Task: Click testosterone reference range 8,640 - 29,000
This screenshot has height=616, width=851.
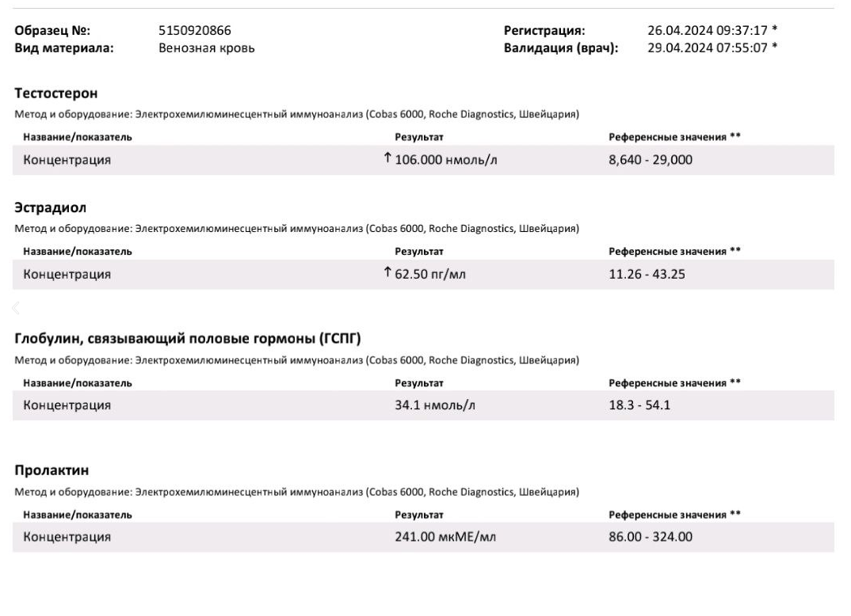Action: tap(651, 160)
